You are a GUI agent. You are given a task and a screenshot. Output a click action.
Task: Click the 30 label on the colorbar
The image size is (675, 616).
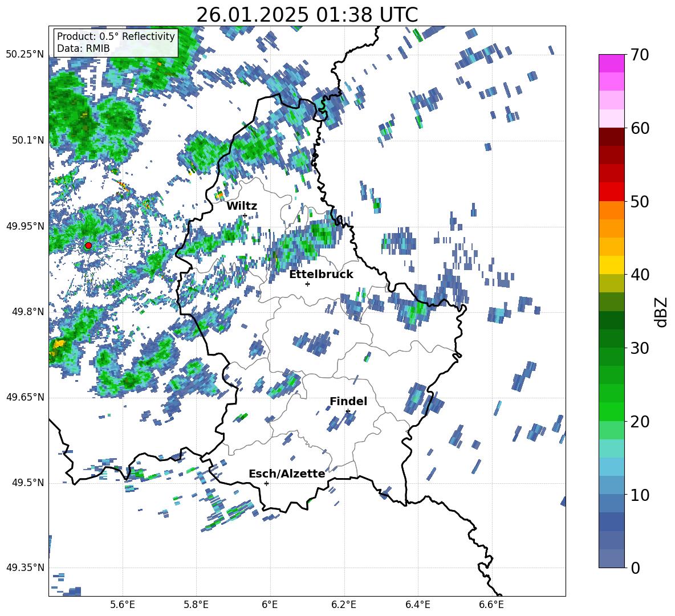tap(640, 348)
